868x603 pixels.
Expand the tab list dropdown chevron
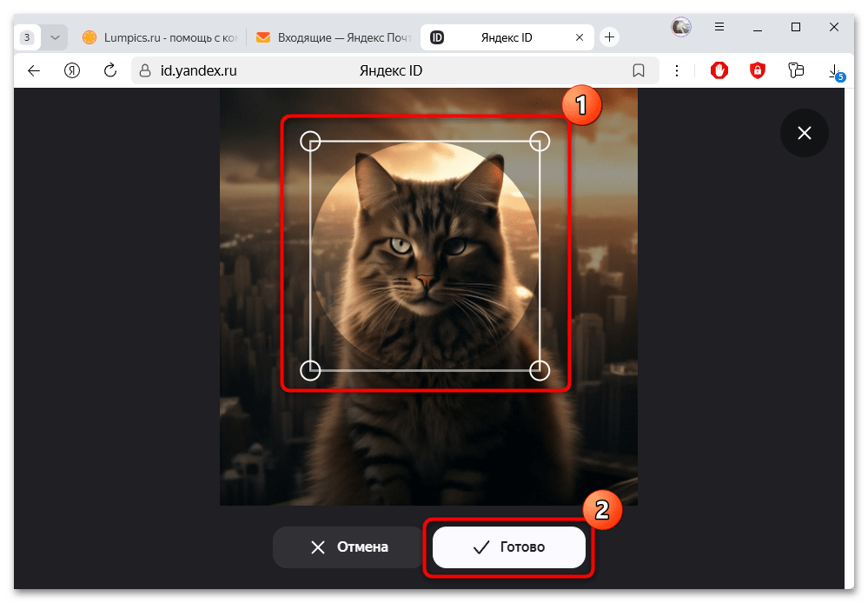tap(55, 37)
